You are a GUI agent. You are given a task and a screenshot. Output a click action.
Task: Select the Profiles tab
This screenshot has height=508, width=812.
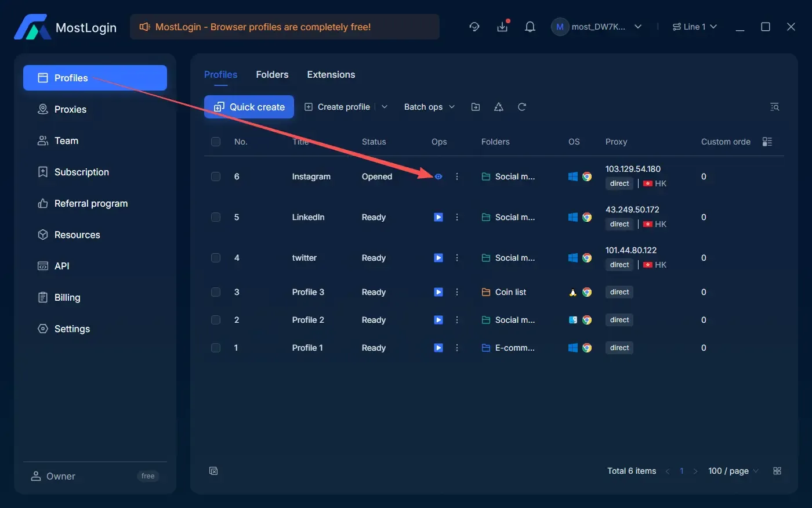coord(220,74)
